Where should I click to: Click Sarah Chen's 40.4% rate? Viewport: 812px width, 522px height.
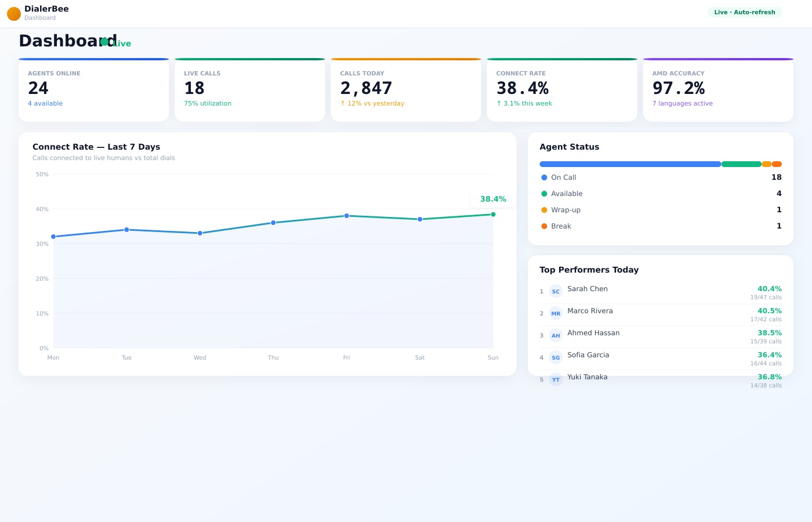click(x=770, y=289)
